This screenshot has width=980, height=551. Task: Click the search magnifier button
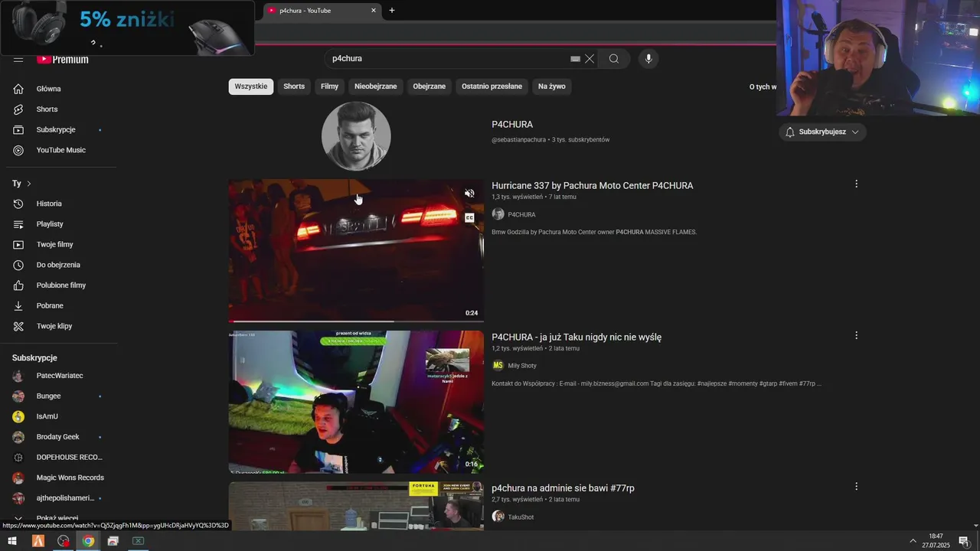coord(614,59)
